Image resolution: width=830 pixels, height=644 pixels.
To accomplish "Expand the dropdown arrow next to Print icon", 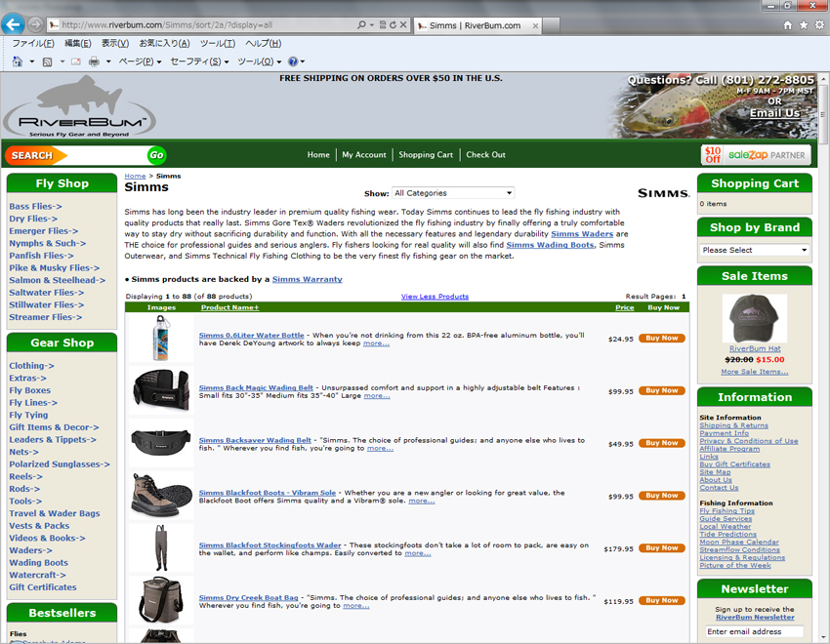I will pos(108,61).
